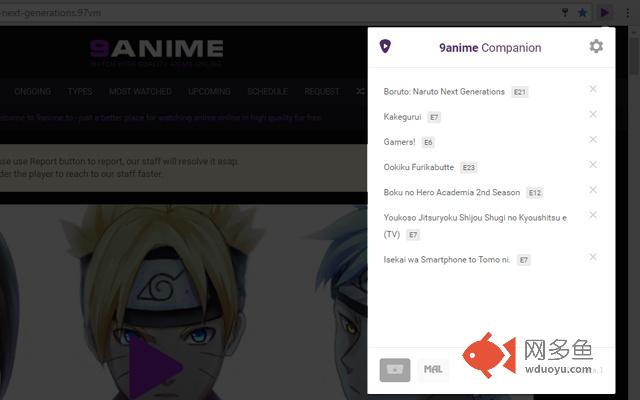Open the SCHEDULE menu item

[267, 91]
